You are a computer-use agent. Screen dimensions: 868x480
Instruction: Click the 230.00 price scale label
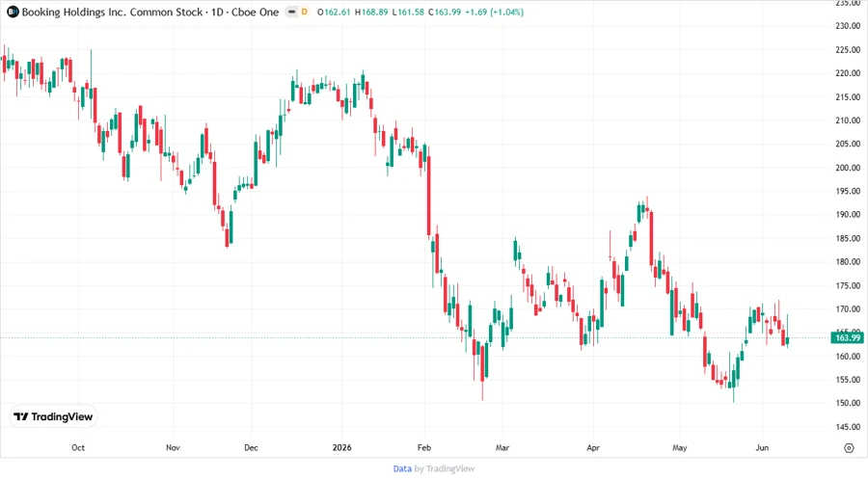point(848,26)
